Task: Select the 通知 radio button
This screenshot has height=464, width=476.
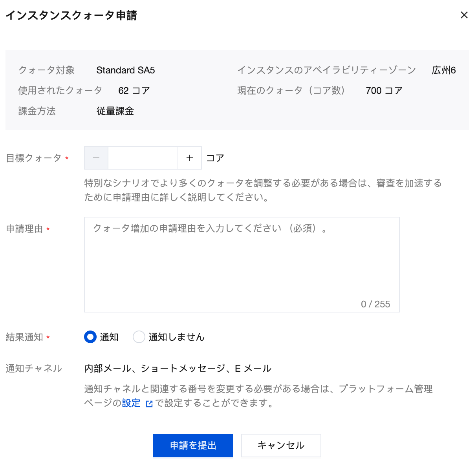Action: tap(90, 337)
